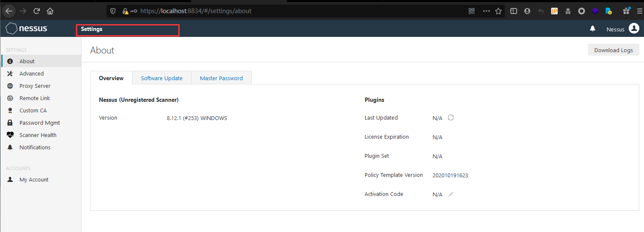This screenshot has height=232, width=644.
Task: Open the About settings page
Action: (41, 61)
